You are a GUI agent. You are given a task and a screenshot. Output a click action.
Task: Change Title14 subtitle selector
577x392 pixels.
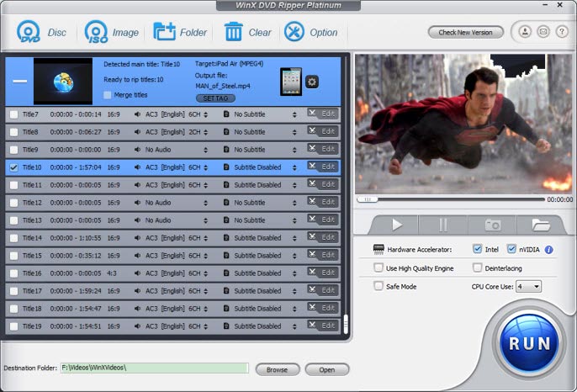[x=294, y=238]
